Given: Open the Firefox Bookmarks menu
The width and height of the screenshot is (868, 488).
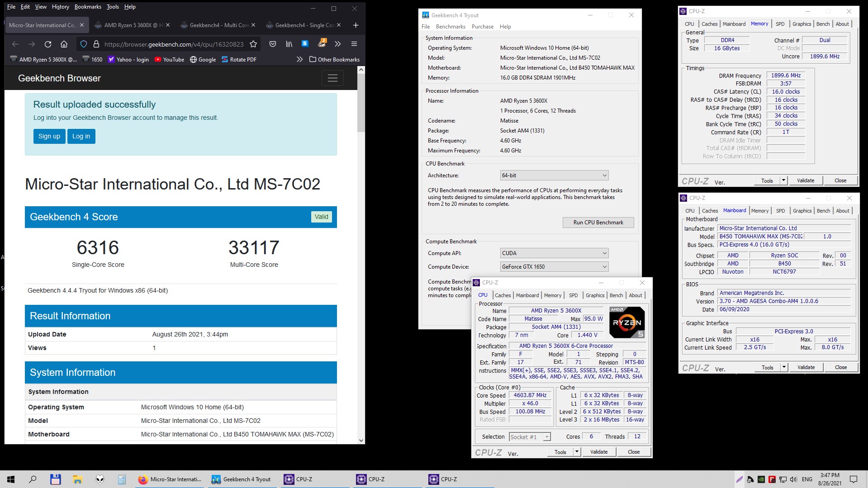Looking at the screenshot, I should click(x=88, y=7).
